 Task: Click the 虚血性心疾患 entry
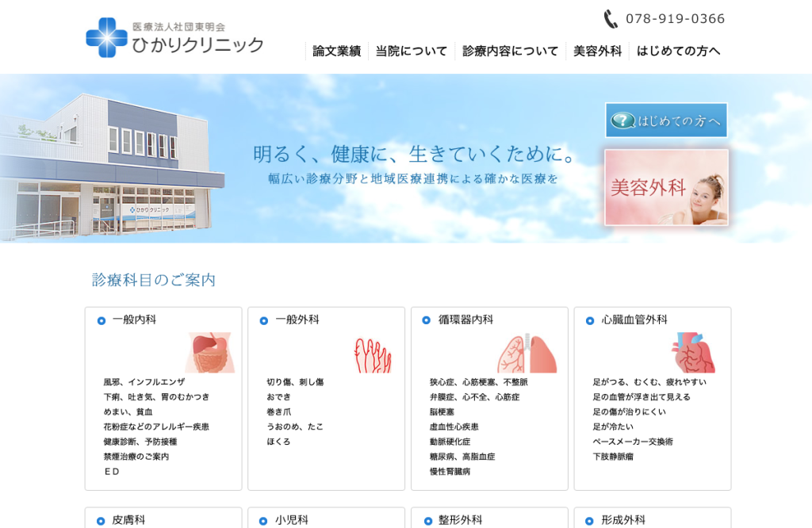coord(454,427)
